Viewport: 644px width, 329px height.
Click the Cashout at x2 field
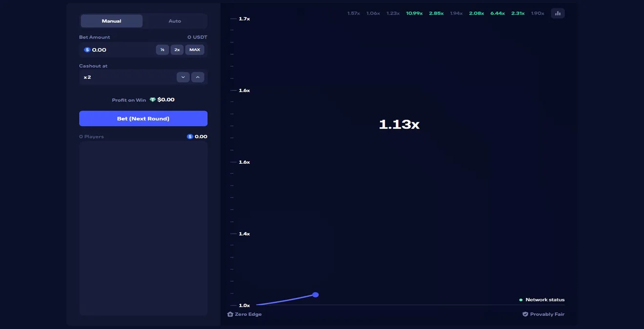click(x=127, y=77)
